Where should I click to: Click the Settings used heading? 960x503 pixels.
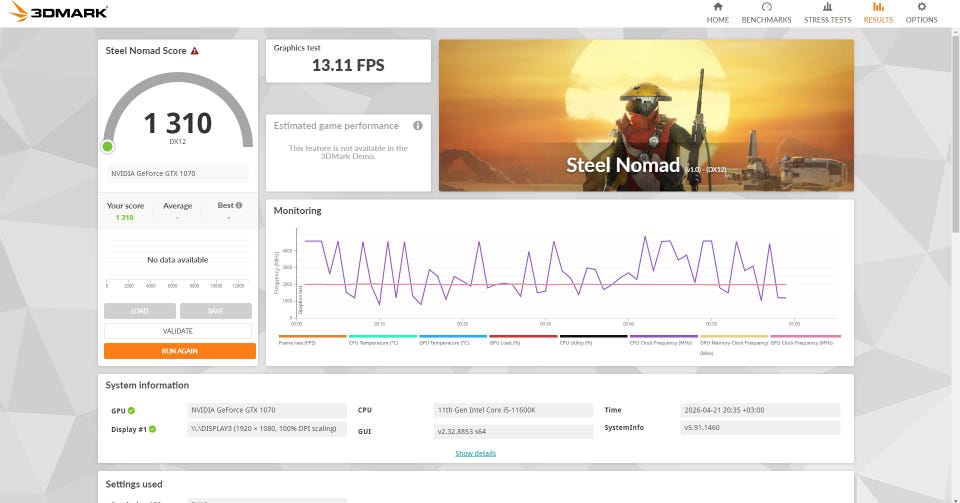pyautogui.click(x=133, y=484)
